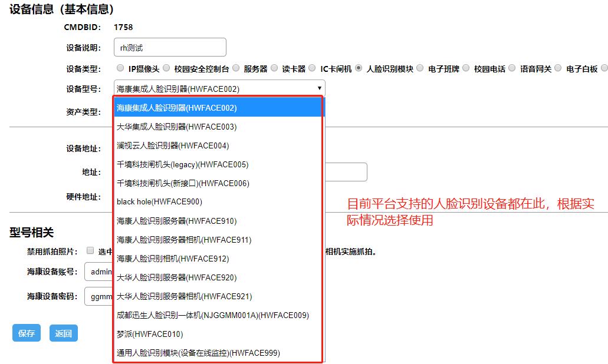This screenshot has height=364, width=608.
Task: Click the 设备说明 text field
Action: pos(170,48)
